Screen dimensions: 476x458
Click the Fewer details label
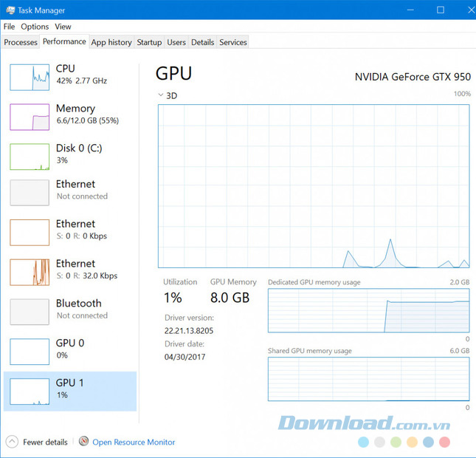(x=45, y=442)
